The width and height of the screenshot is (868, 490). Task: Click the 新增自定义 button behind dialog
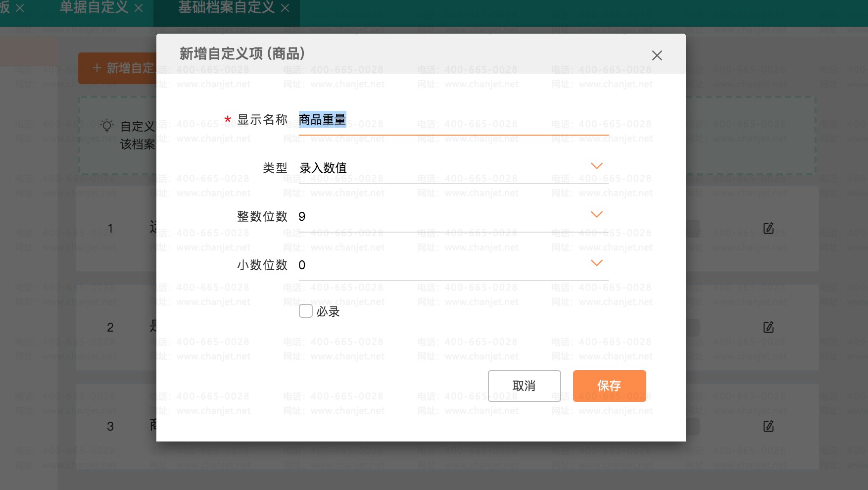pos(117,68)
